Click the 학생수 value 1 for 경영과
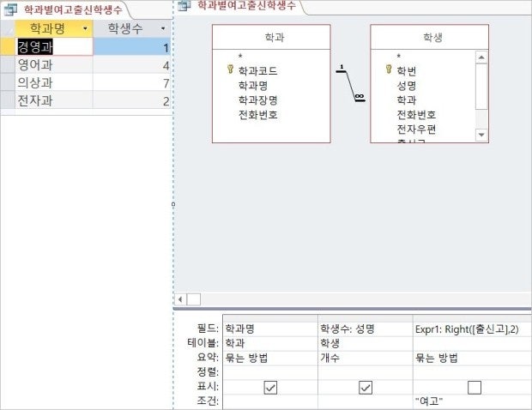Image resolution: width=532 pixels, height=410 pixels. coord(131,46)
